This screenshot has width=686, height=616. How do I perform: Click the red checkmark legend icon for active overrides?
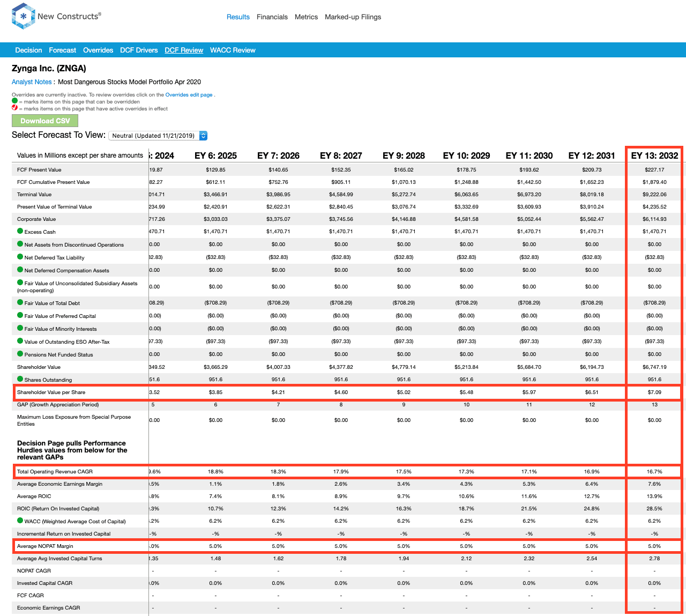point(14,108)
